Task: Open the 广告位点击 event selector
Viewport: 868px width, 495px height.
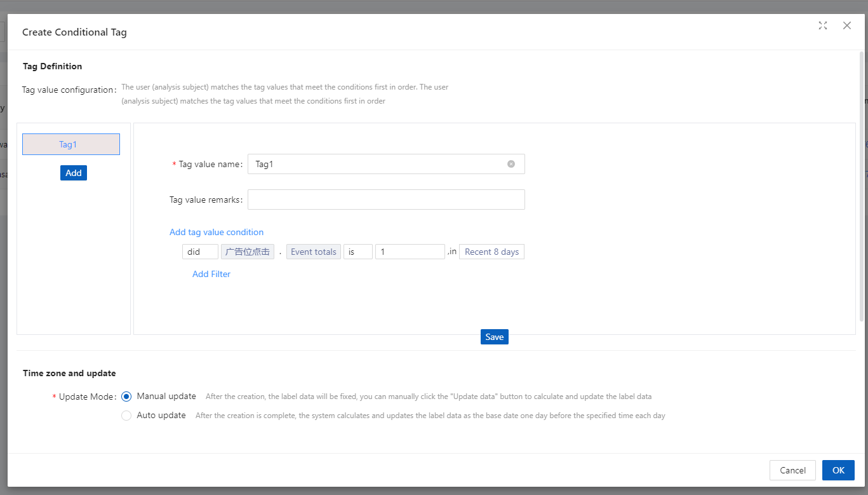Action: tap(247, 252)
